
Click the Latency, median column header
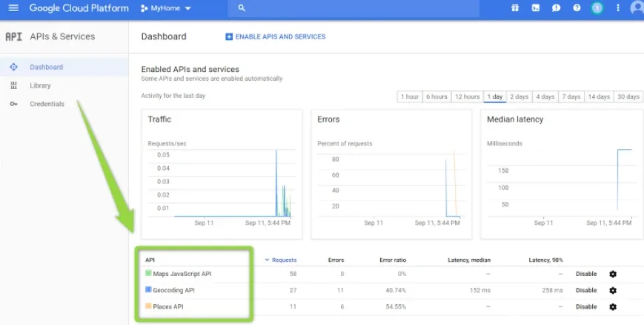click(469, 260)
